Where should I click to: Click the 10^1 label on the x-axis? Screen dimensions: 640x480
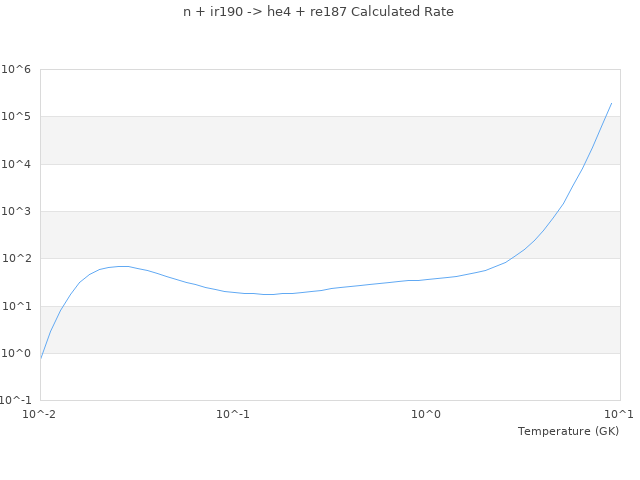tap(618, 414)
